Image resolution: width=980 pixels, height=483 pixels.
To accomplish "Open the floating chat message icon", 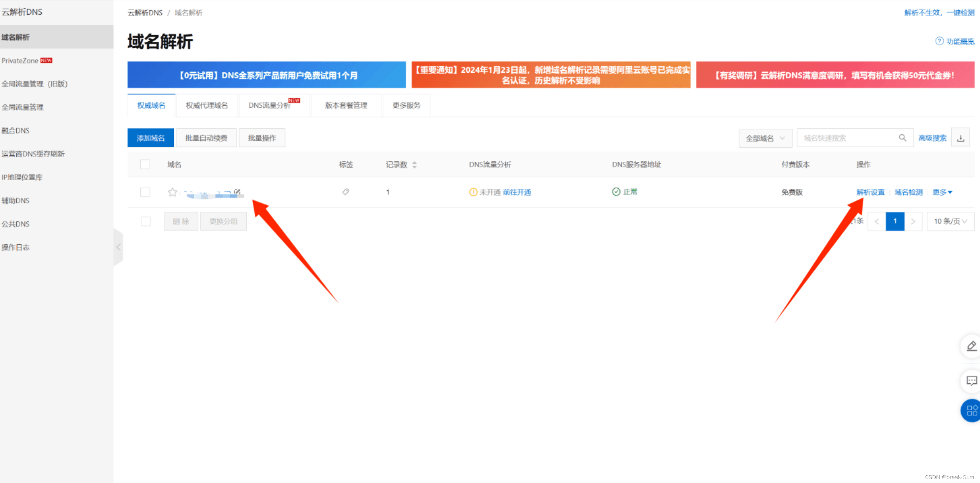I will pyautogui.click(x=971, y=381).
